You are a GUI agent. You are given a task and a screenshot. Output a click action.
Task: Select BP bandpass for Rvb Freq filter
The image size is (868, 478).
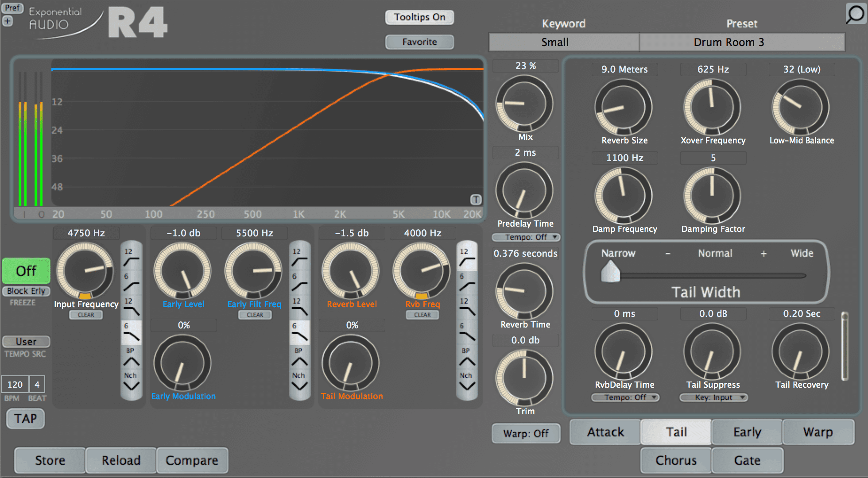(x=467, y=357)
